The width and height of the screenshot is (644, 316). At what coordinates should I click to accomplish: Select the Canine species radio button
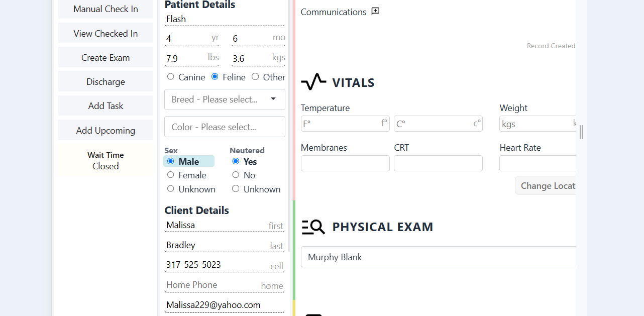coord(171,77)
